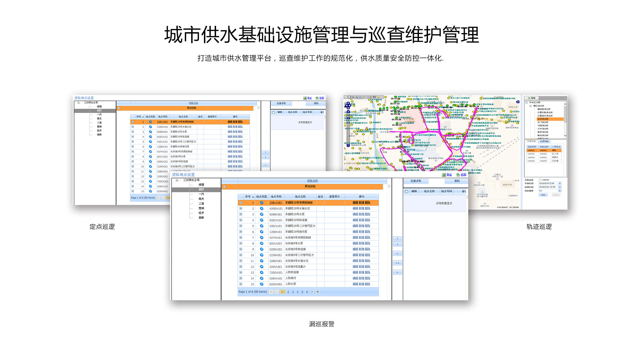Collapse the 泵站巡检 orange group header
Image resolution: width=644 pixels, height=363 pixels.
pyautogui.click(x=224, y=187)
